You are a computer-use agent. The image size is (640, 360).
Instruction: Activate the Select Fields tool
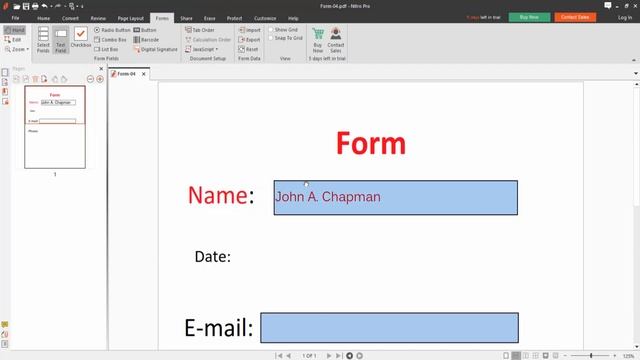point(43,40)
